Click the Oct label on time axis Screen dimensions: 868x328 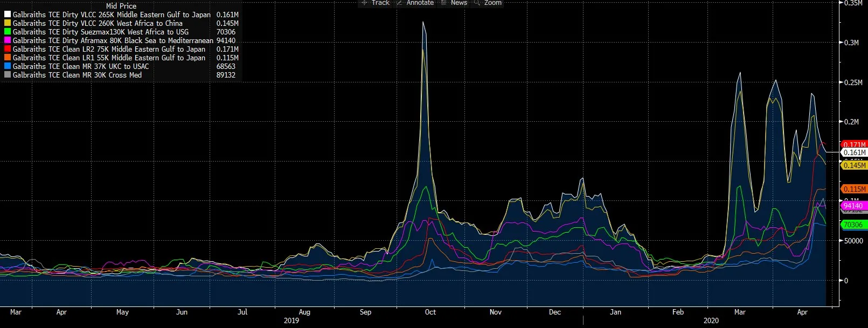click(430, 312)
